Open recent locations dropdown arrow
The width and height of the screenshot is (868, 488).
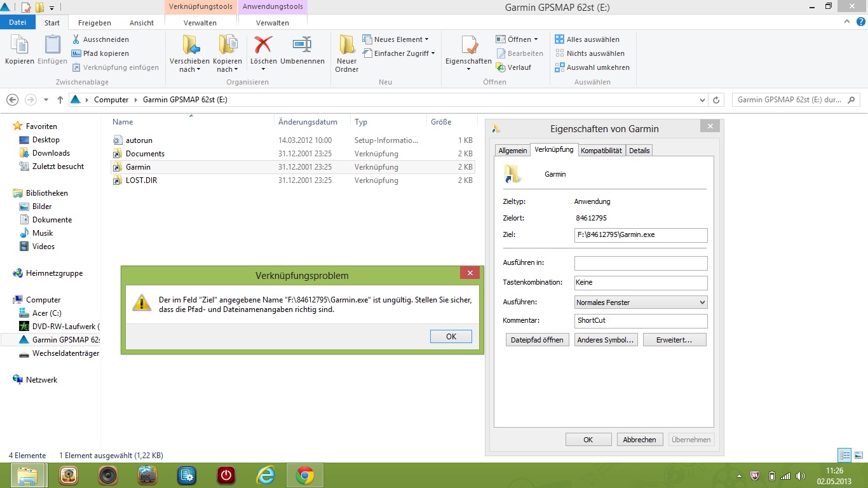click(46, 100)
